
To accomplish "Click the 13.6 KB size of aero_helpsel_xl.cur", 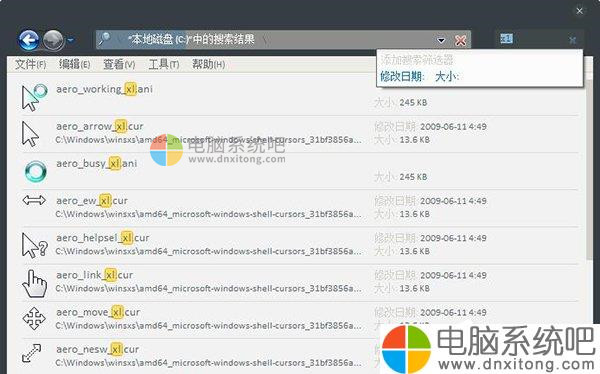I will 414,251.
